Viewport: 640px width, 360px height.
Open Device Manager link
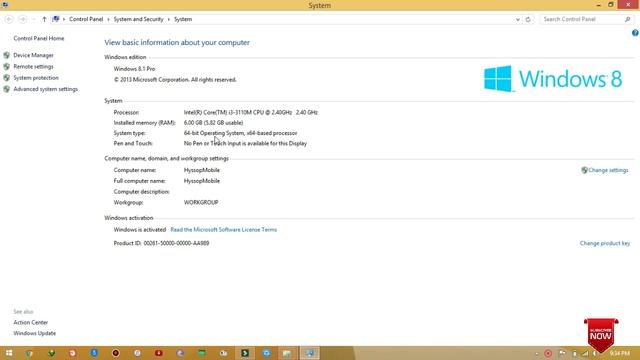(x=33, y=55)
